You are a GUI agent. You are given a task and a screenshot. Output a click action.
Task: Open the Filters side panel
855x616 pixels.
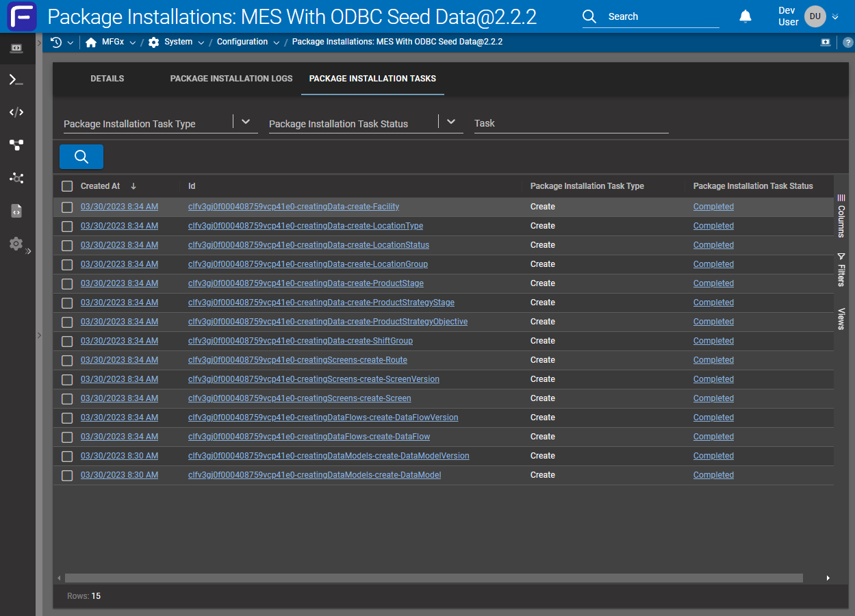pyautogui.click(x=841, y=270)
